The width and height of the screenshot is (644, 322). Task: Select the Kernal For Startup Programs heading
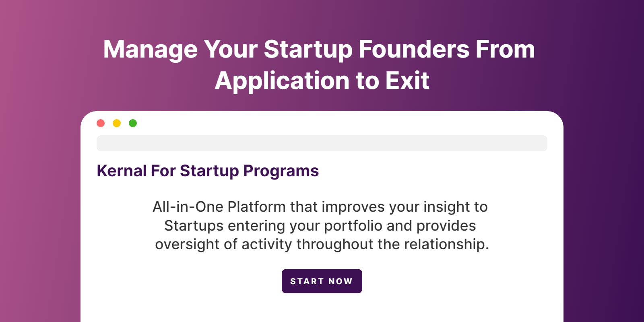pos(208,171)
